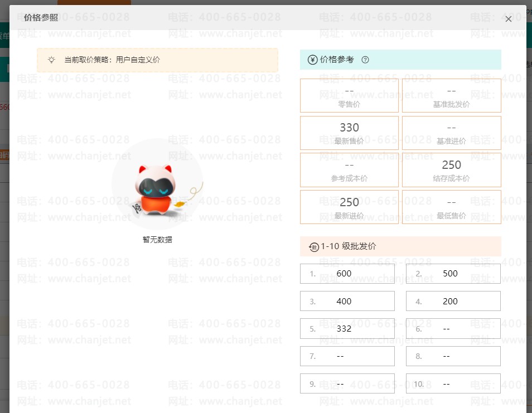Click the 1-10 级批发价 section header text

point(349,246)
